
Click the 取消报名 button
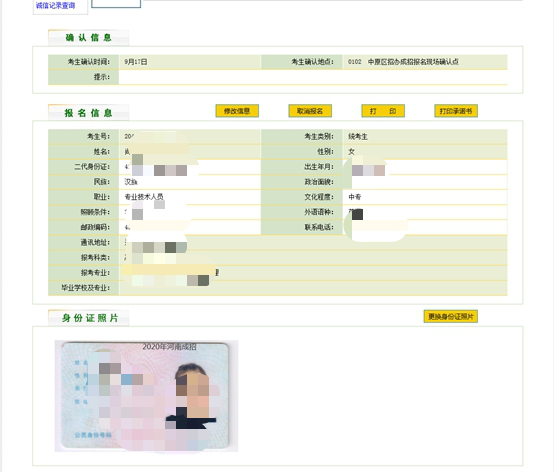[x=310, y=111]
